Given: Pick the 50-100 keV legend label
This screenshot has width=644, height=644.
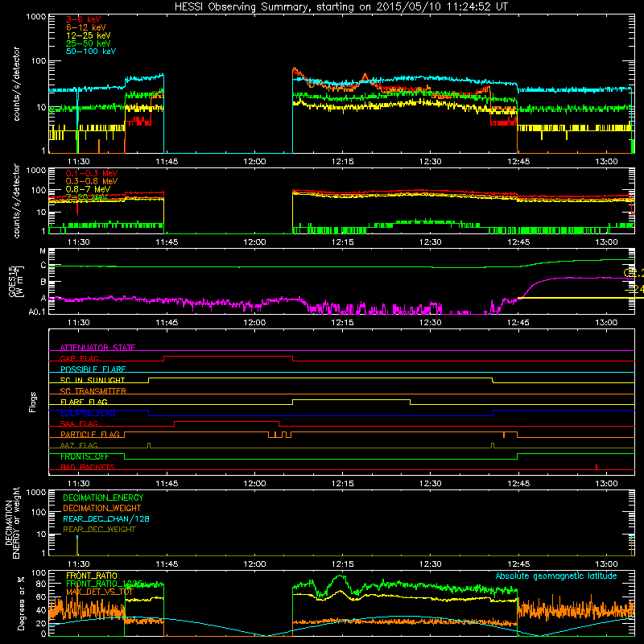Looking at the screenshot, I should pyautogui.click(x=91, y=52).
